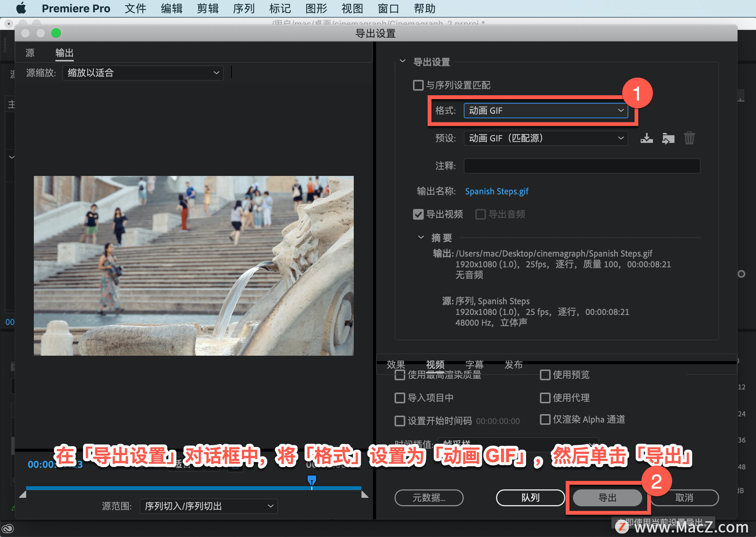Open the 窗口 menu in menu bar
756x537 pixels.
coord(388,8)
